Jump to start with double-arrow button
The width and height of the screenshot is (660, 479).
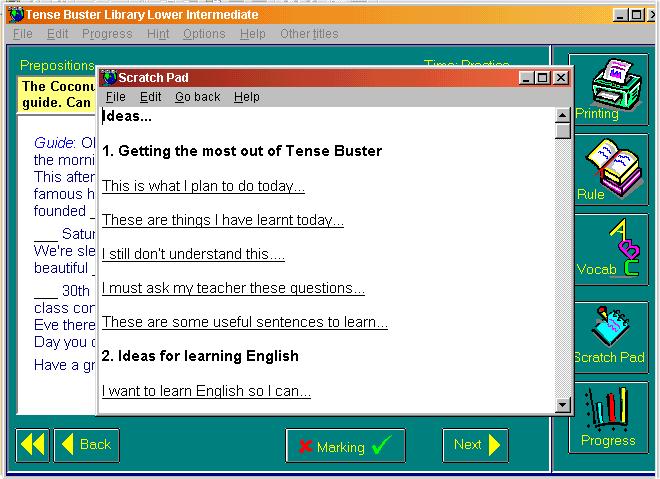coord(33,445)
